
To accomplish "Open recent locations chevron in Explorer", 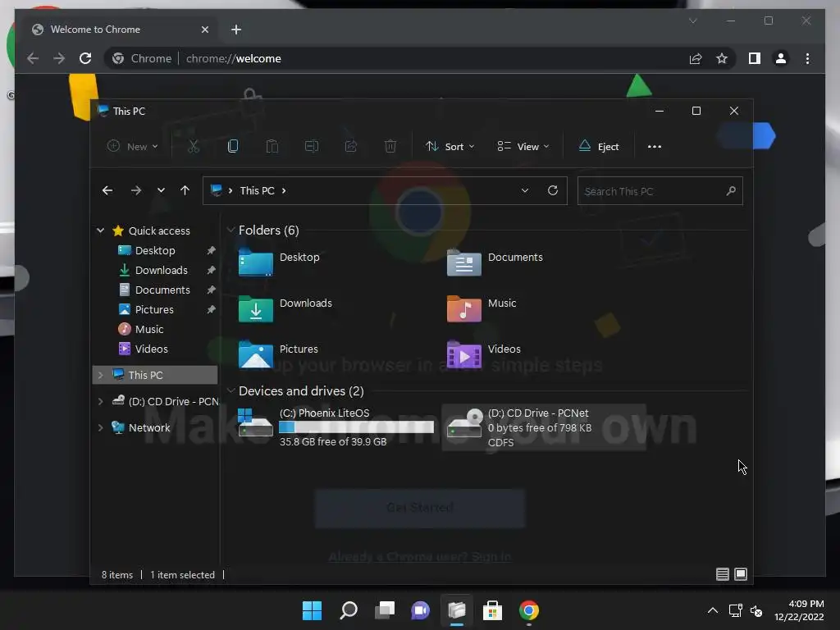I will pos(161,190).
